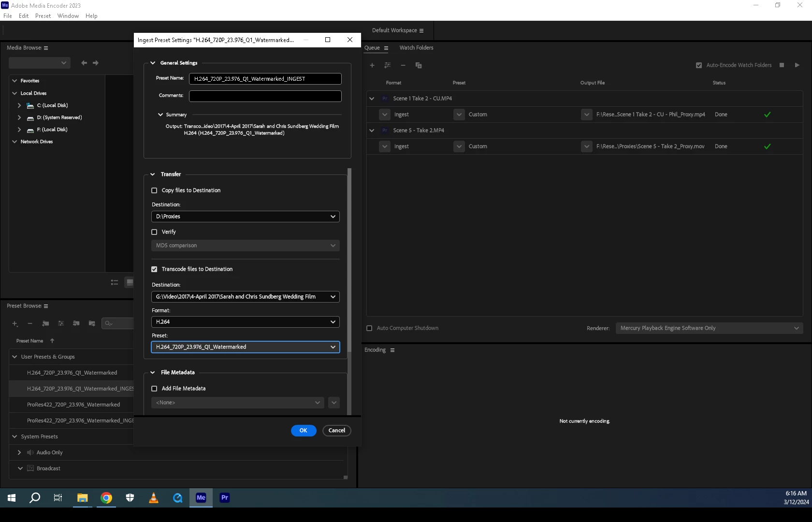Viewport: 812px width, 522px height.
Task: Start the Queue with the play button
Action: tap(797, 65)
